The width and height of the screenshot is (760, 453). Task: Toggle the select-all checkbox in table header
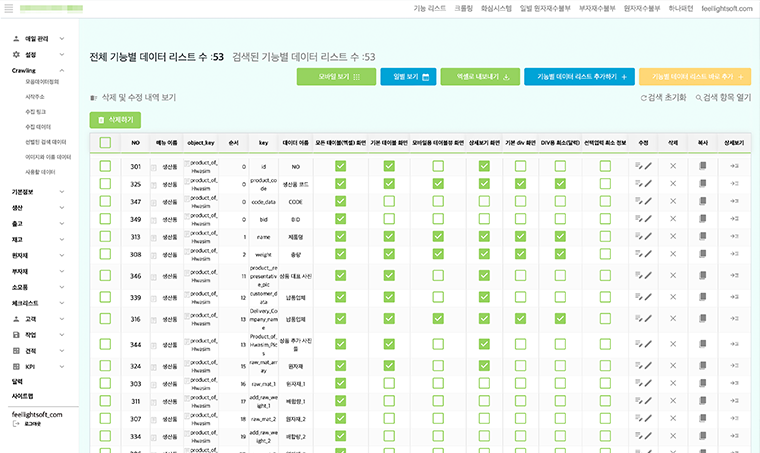tap(106, 143)
